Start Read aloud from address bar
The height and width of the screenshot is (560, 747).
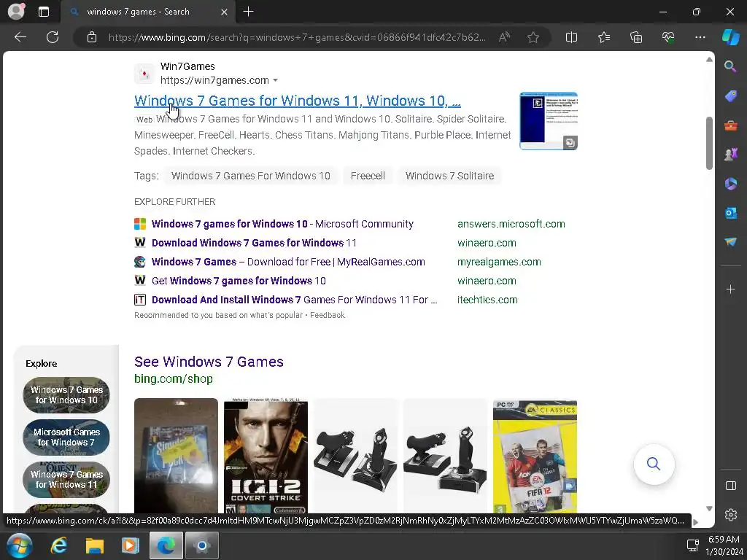click(x=504, y=37)
